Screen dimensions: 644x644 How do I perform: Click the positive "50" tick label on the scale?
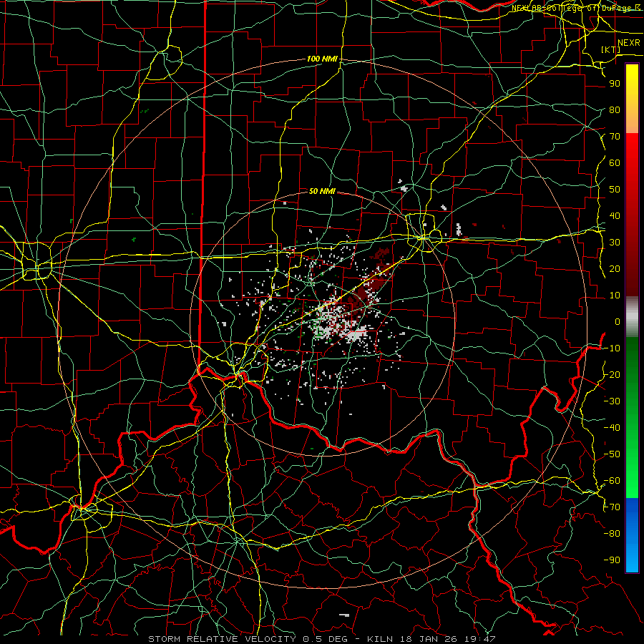pyautogui.click(x=615, y=190)
